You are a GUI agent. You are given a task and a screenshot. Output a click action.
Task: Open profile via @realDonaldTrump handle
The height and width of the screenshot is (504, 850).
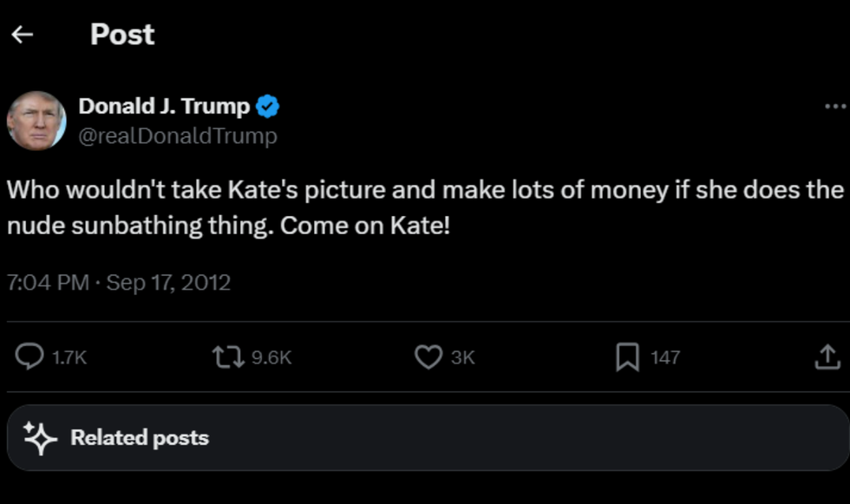(177, 135)
